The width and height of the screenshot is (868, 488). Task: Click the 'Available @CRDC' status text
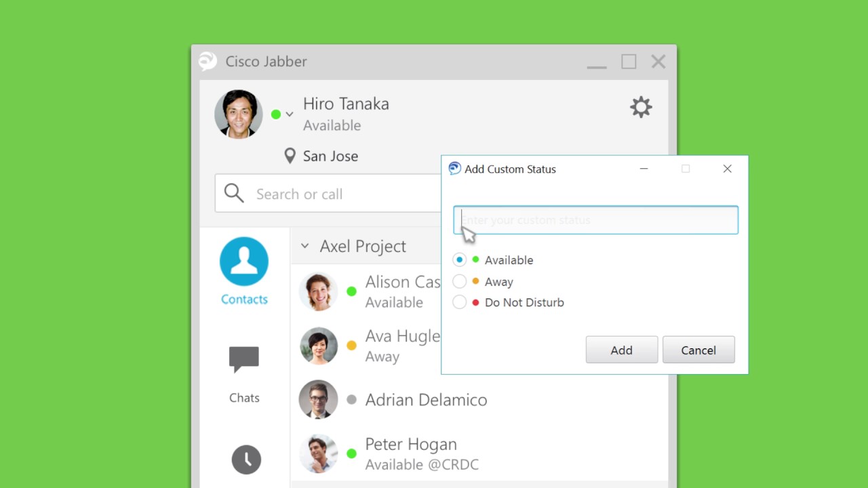tap(422, 465)
